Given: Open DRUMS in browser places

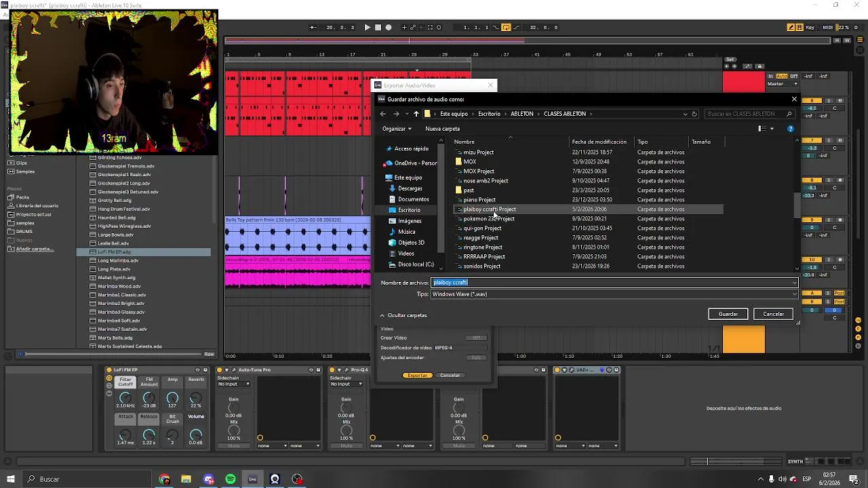Looking at the screenshot, I should (x=24, y=231).
